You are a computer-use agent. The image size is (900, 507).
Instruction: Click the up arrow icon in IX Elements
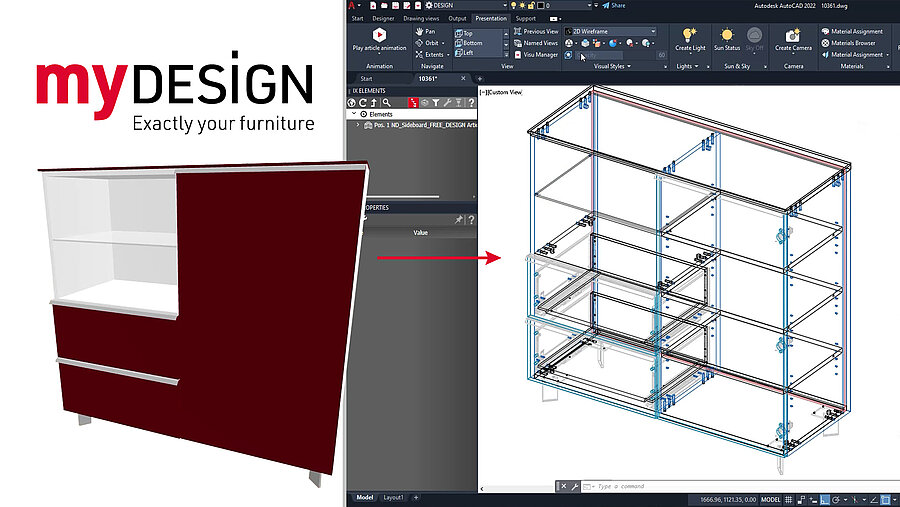click(374, 103)
